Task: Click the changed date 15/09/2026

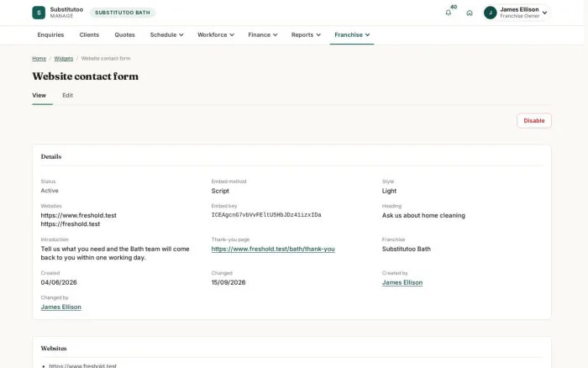Action: tap(228, 282)
